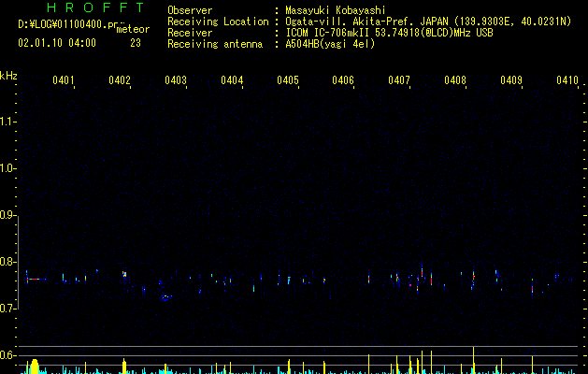The width and height of the screenshot is (588, 374).
Task: Click the 0408 time marker
Action: coord(455,79)
